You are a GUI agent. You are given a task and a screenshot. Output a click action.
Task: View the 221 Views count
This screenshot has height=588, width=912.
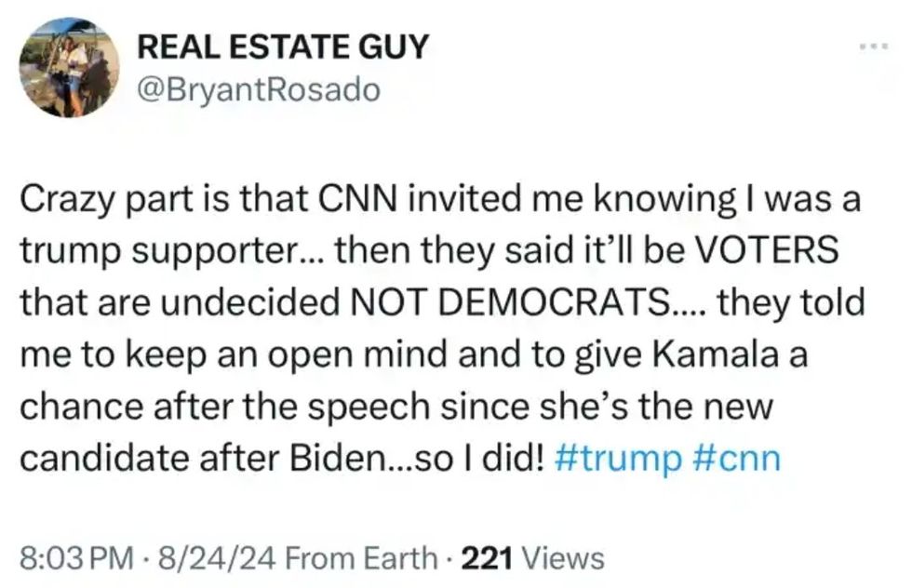[533, 558]
